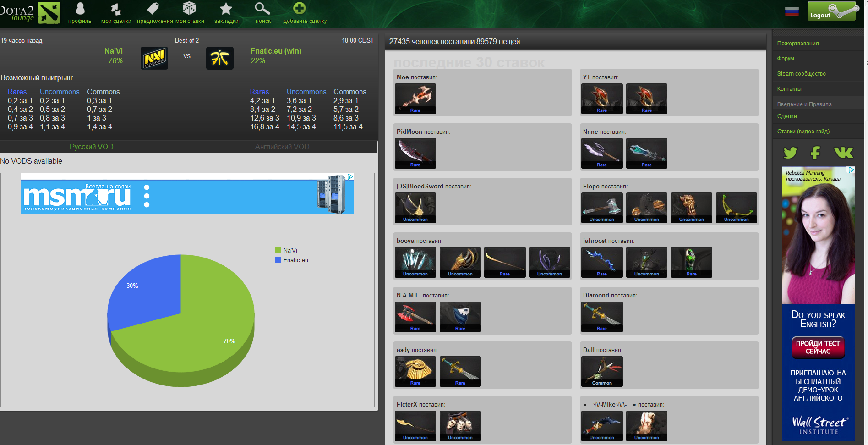Screen dimensions: 868x445
Task: Click Flope's uncommon hammer item
Action: pos(602,208)
